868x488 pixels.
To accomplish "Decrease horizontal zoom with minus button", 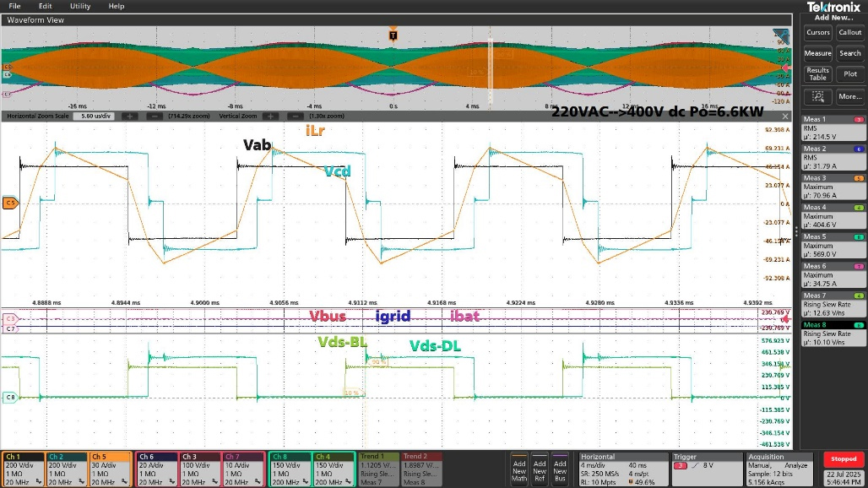I will coord(155,115).
